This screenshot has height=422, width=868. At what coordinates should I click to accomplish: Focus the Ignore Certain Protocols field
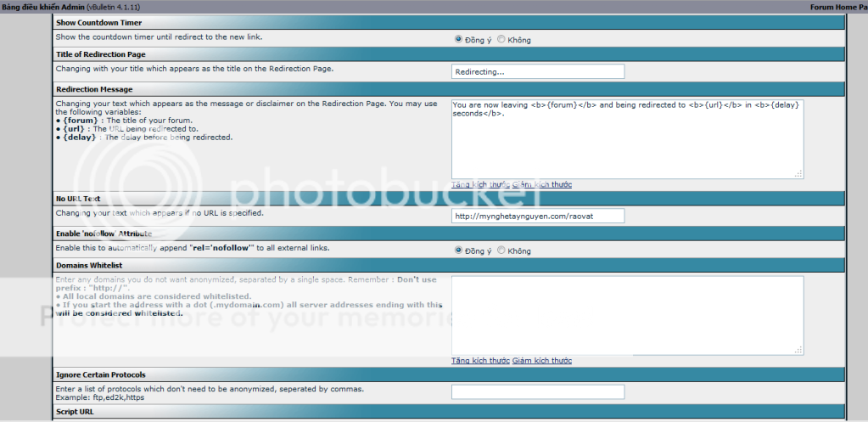[538, 391]
